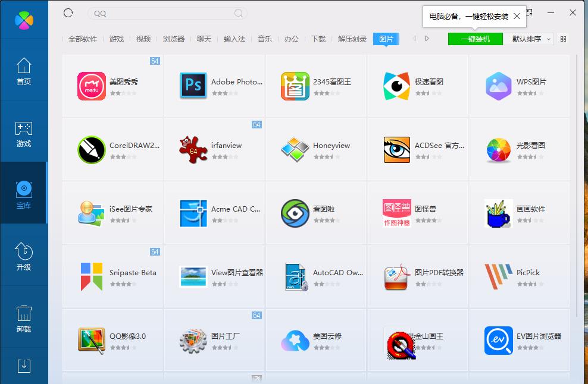Expand more categories with the right arrow
The width and height of the screenshot is (588, 384).
coord(426,39)
